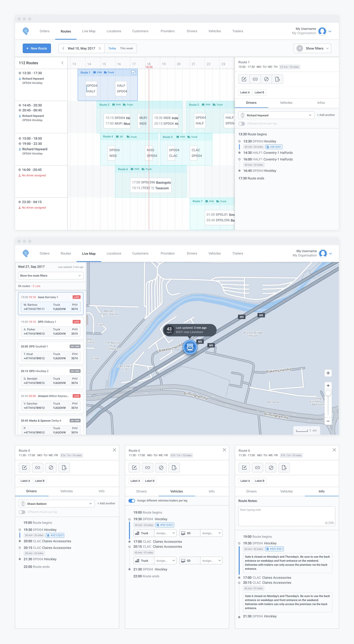354x644 pixels.
Task: Open user menu chevron in Live Map window
Action: click(x=331, y=254)
